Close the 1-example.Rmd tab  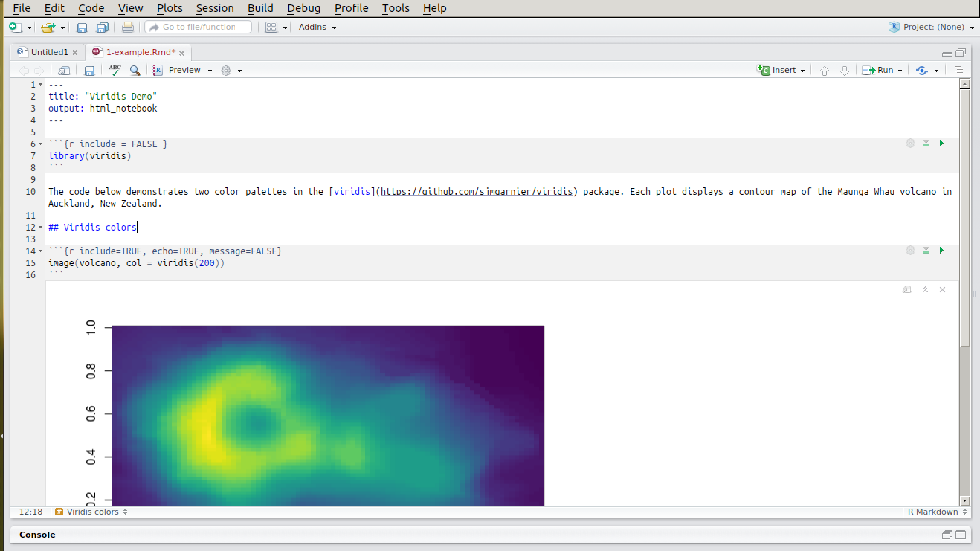point(181,53)
